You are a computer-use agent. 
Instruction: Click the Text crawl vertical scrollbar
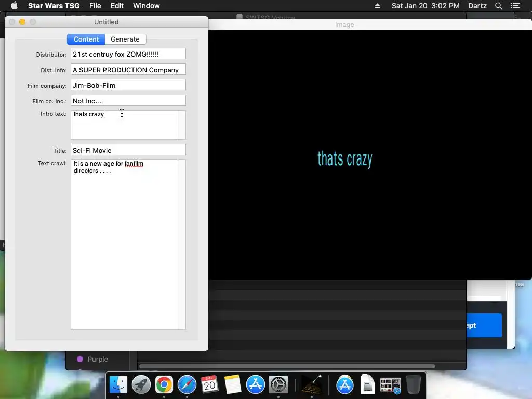pos(182,245)
